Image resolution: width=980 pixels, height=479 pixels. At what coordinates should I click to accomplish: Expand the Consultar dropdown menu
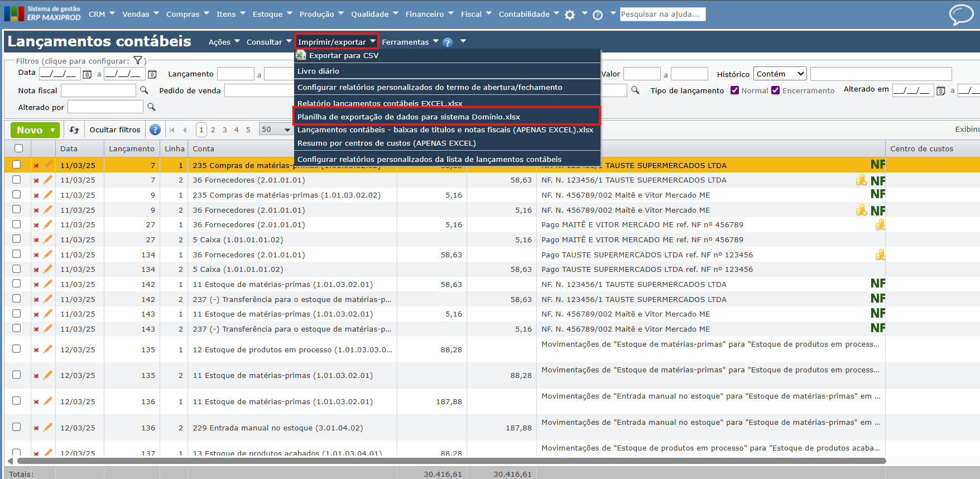(269, 42)
